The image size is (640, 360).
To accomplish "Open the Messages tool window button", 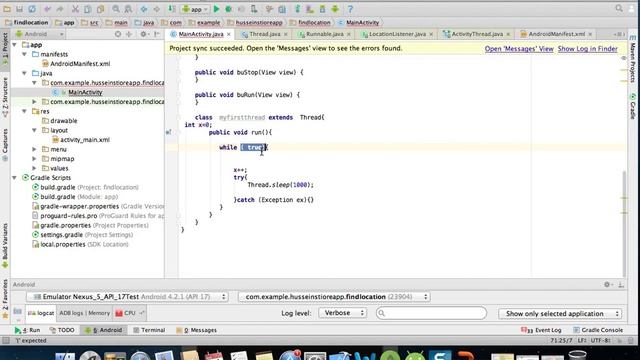I will 196,330.
